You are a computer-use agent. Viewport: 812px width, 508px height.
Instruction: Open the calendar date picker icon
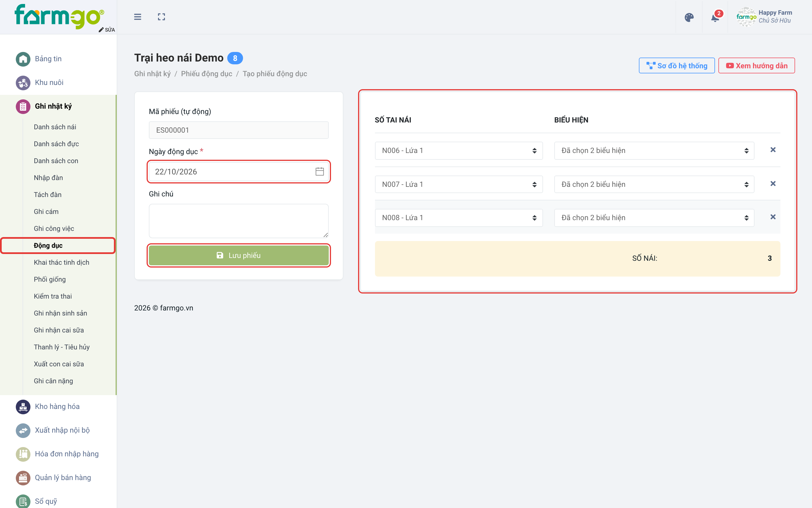coord(319,172)
